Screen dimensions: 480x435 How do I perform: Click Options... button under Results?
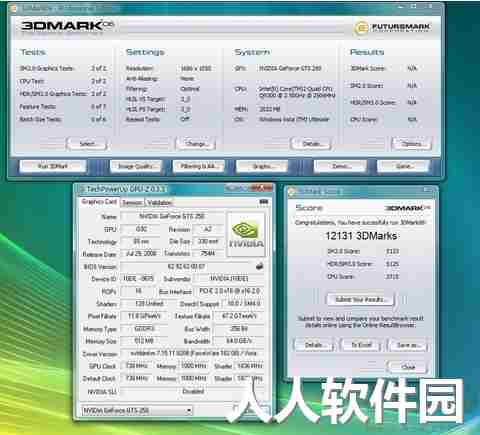click(x=412, y=144)
